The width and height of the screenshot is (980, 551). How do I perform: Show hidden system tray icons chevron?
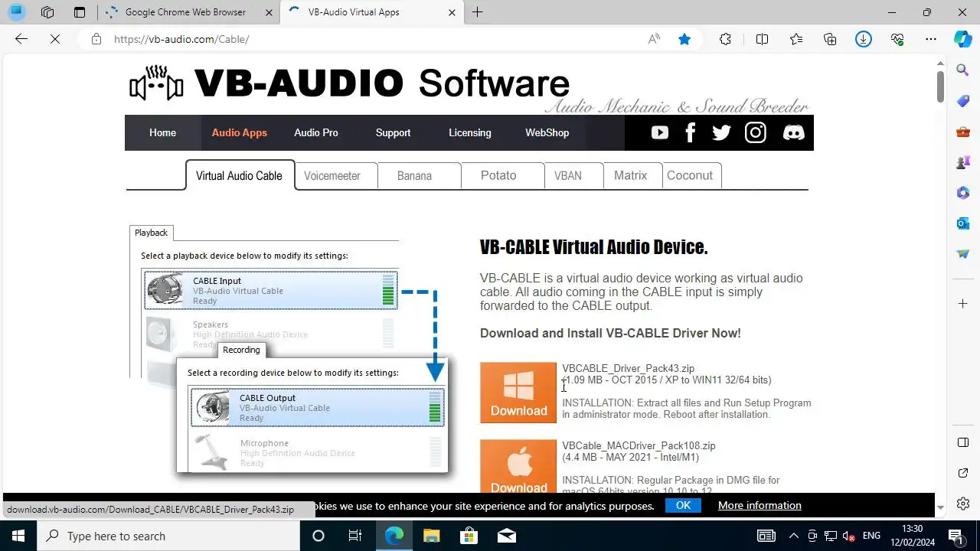tap(793, 536)
